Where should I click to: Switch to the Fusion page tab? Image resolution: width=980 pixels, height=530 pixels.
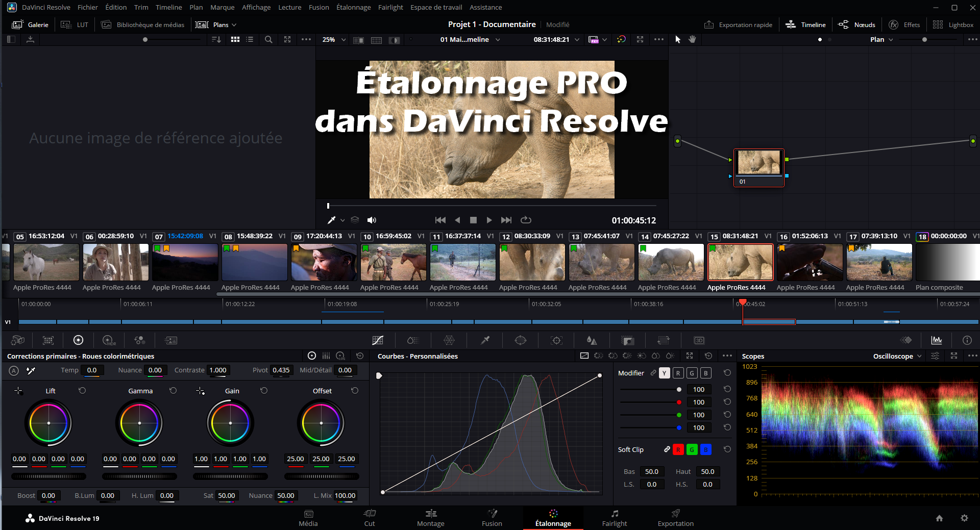[492, 518]
